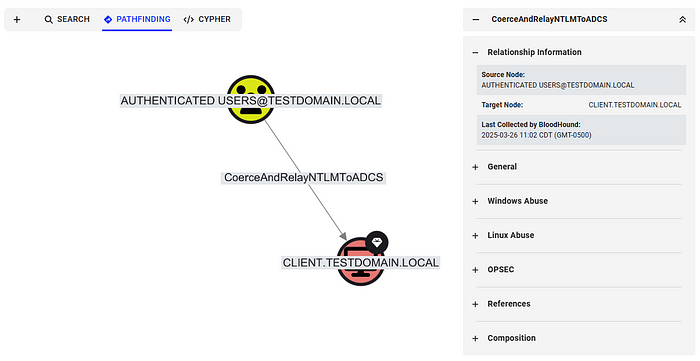This screenshot has width=700, height=361.
Task: Click the panel title CoerceAndRelayNTLMToADCS
Action: [x=549, y=20]
